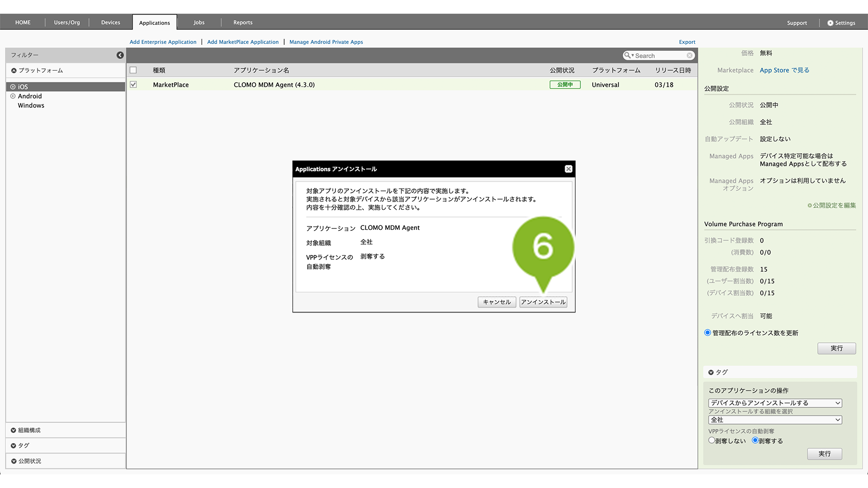868x488 pixels.
Task: Open the HOME tab
Action: click(x=23, y=22)
